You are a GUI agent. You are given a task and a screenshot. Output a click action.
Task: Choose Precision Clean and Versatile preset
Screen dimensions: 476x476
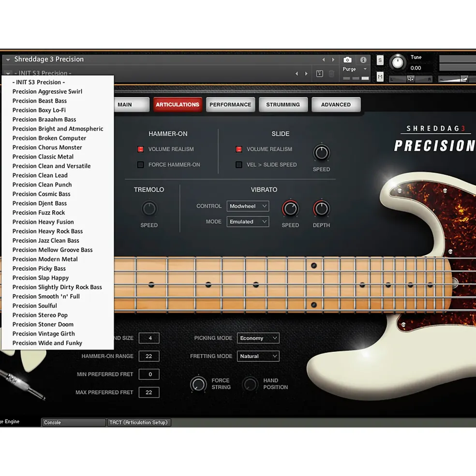(x=58, y=166)
